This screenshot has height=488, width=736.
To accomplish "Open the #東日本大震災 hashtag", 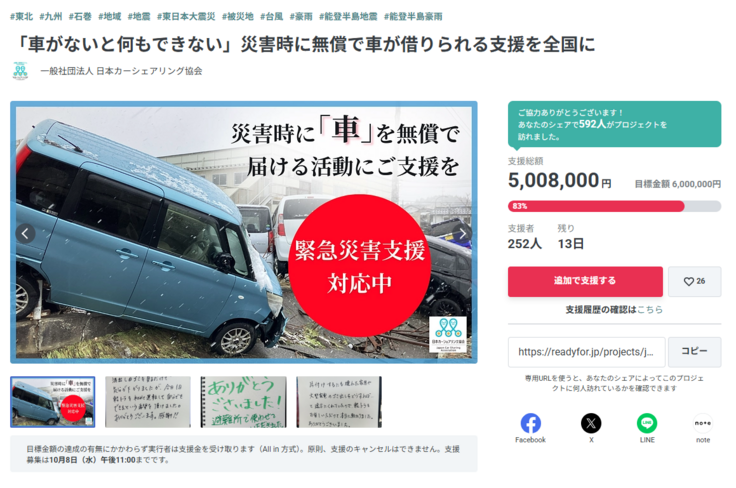I will pos(186,16).
